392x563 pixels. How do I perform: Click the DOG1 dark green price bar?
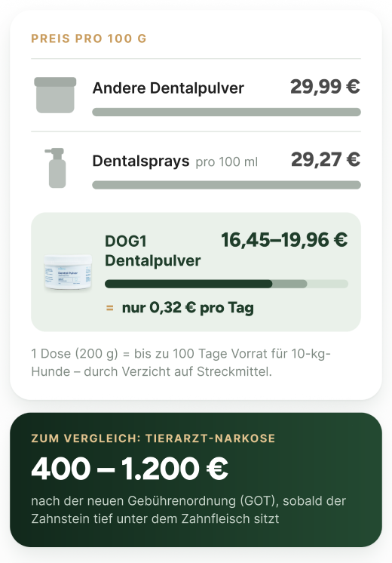pyautogui.click(x=188, y=284)
